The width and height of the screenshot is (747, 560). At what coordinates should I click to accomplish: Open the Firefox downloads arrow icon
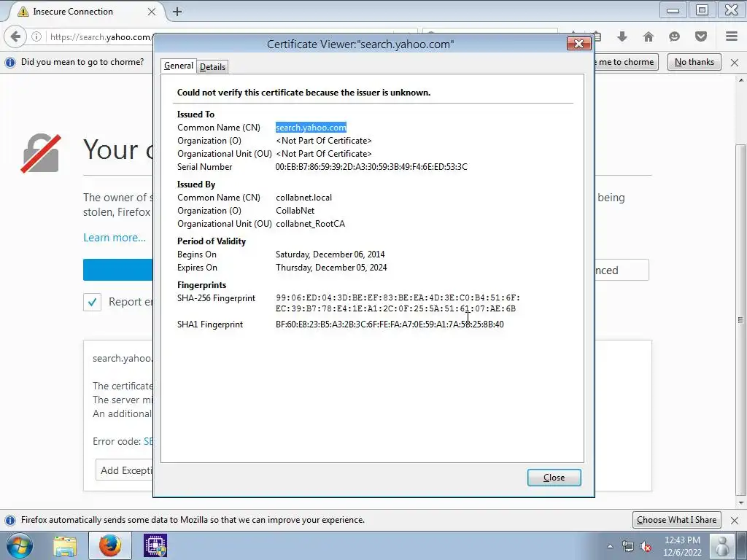pyautogui.click(x=622, y=36)
